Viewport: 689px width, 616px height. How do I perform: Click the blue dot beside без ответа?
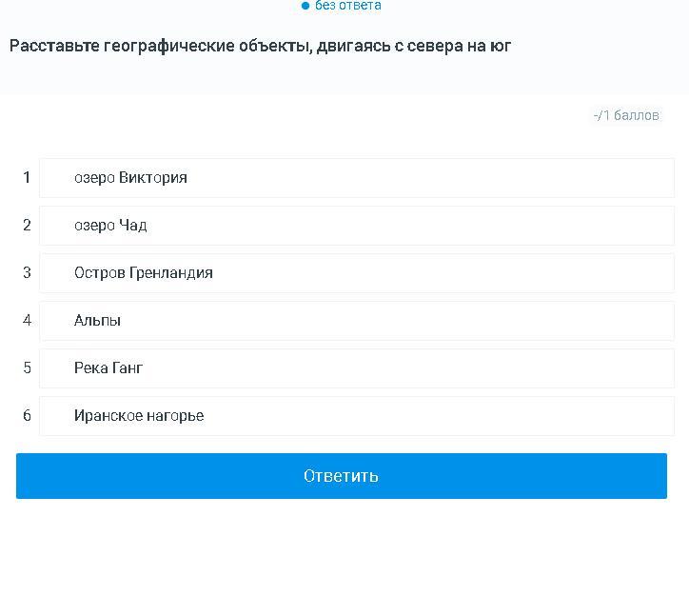tap(305, 6)
